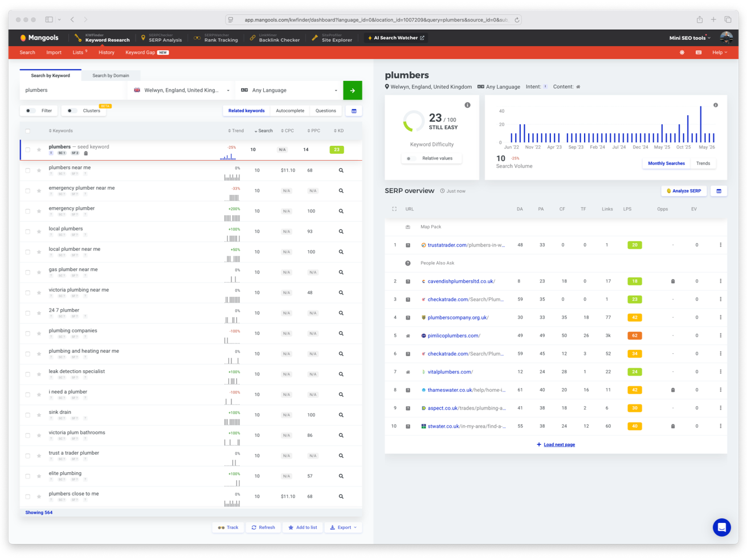Image resolution: width=747 pixels, height=560 pixels.
Task: Analyze KD for 'plumbers near me'
Action: (x=341, y=170)
